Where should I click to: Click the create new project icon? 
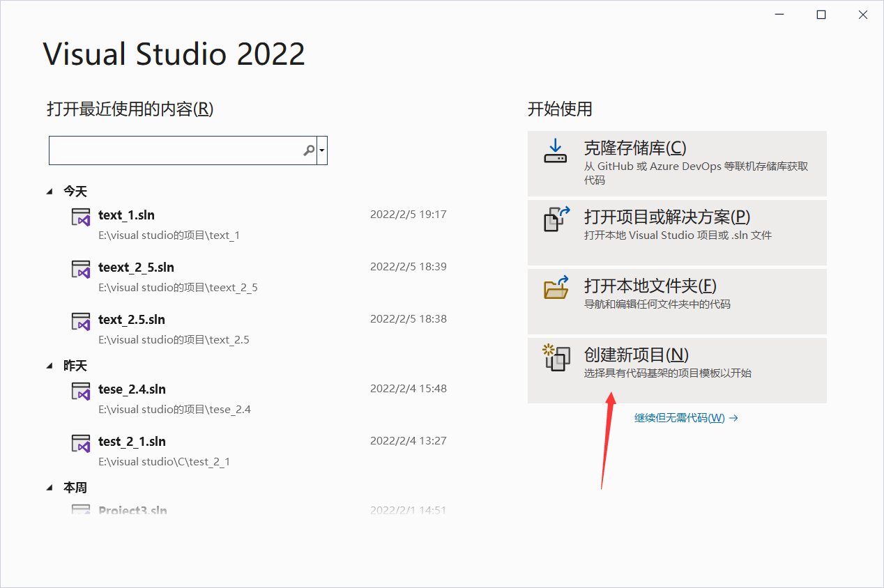pos(556,357)
